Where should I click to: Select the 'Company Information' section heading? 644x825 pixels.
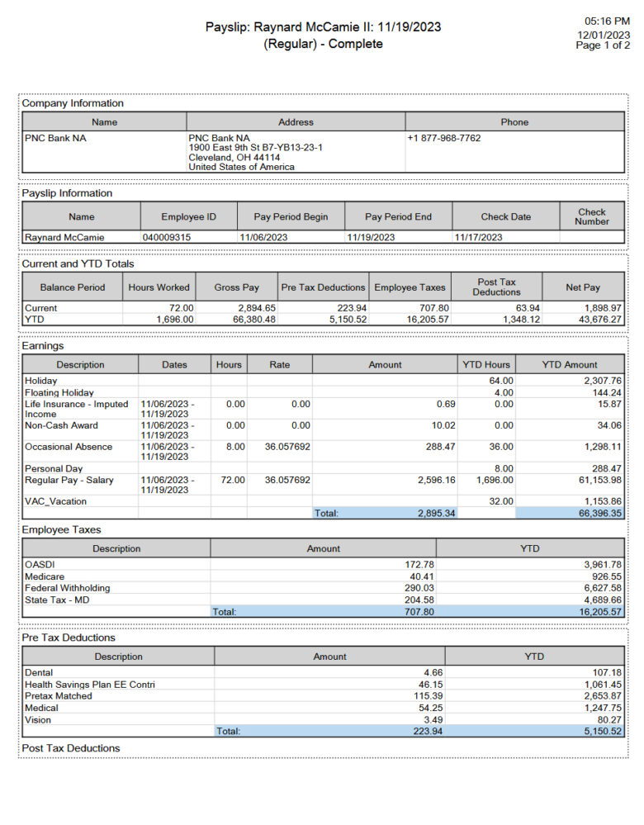(73, 103)
